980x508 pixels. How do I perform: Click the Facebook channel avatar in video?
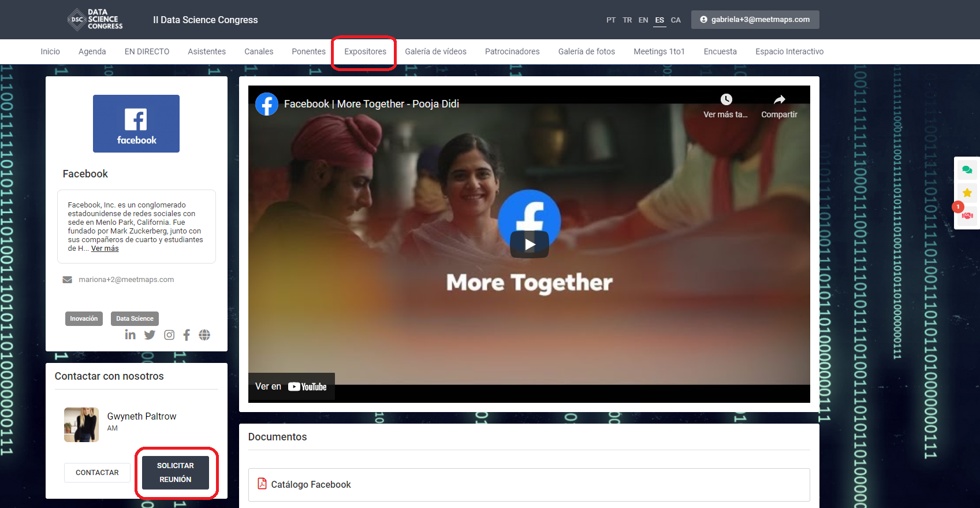click(267, 104)
